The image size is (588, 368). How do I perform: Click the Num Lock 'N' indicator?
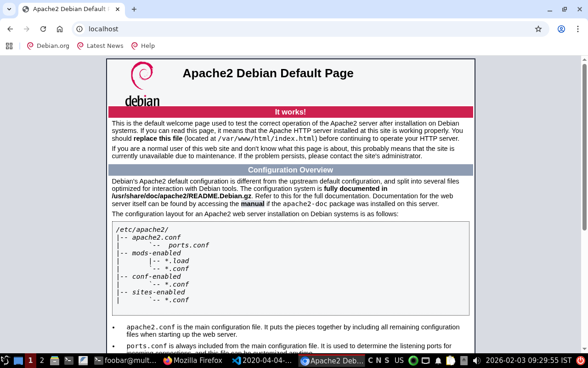(379, 361)
